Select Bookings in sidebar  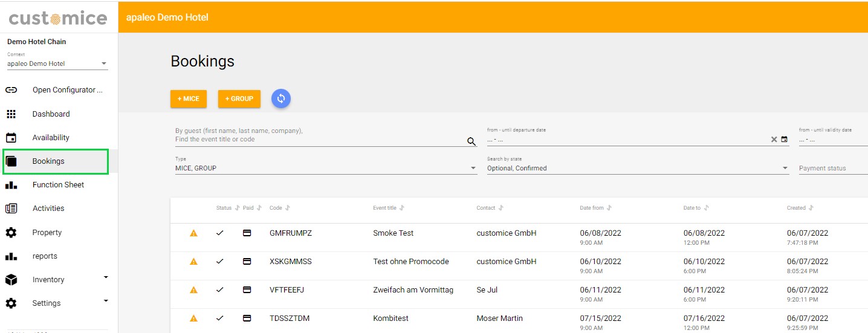pyautogui.click(x=59, y=161)
